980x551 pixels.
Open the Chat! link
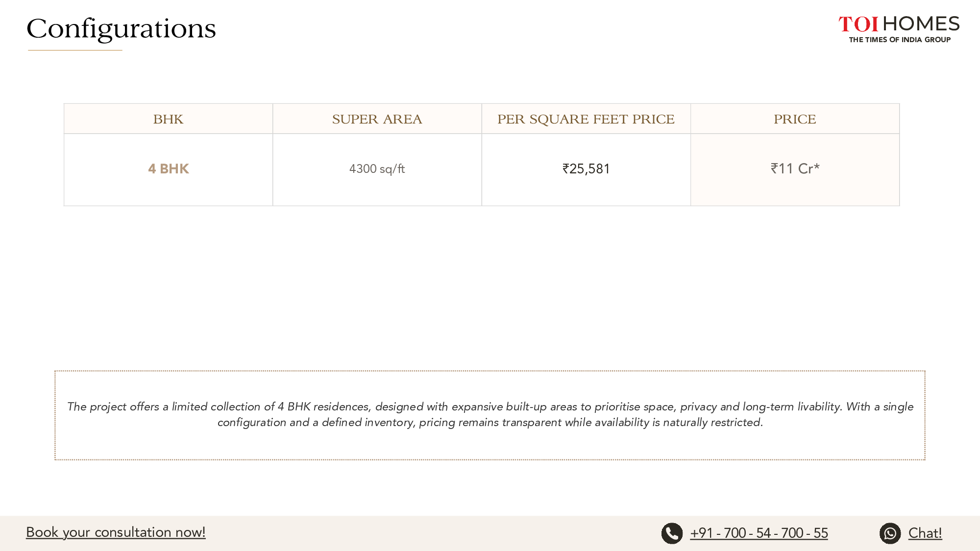[925, 533]
